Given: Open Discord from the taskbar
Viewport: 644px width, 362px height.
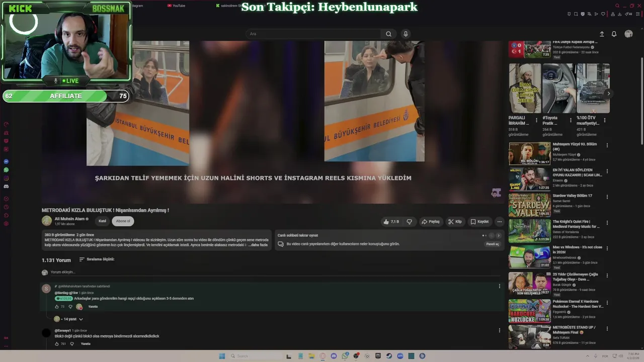Looking at the screenshot, I should (334, 356).
